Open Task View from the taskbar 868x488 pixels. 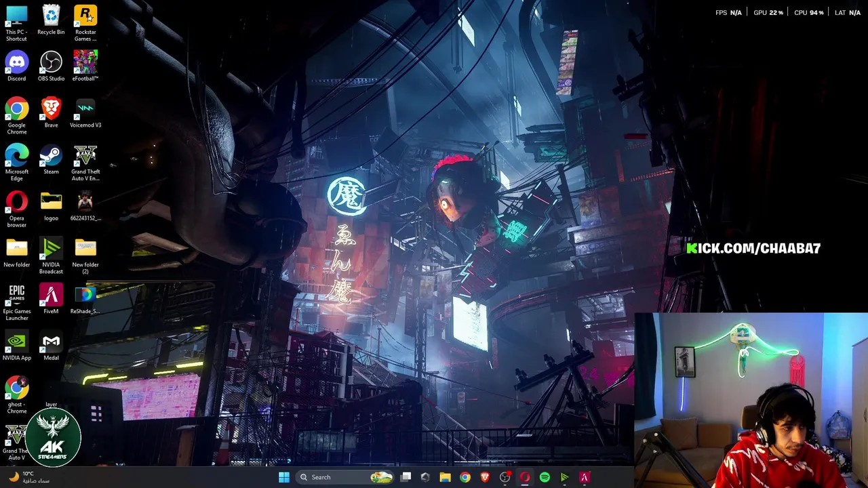coord(406,477)
